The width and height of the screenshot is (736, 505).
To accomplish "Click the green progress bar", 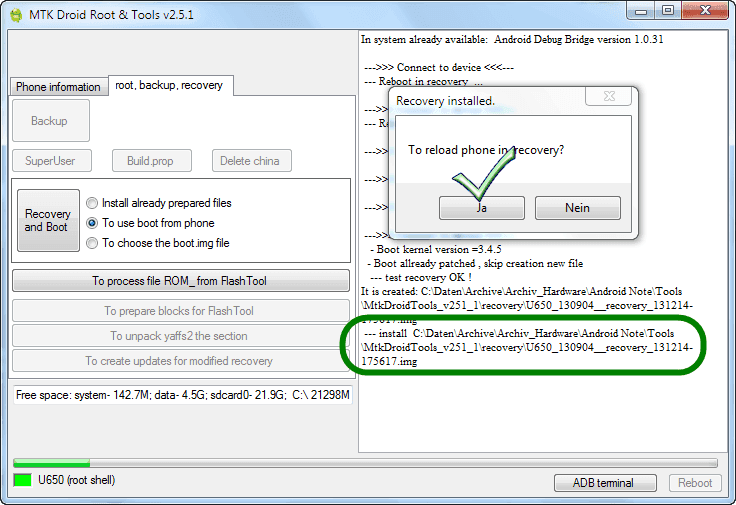I will 365,463.
